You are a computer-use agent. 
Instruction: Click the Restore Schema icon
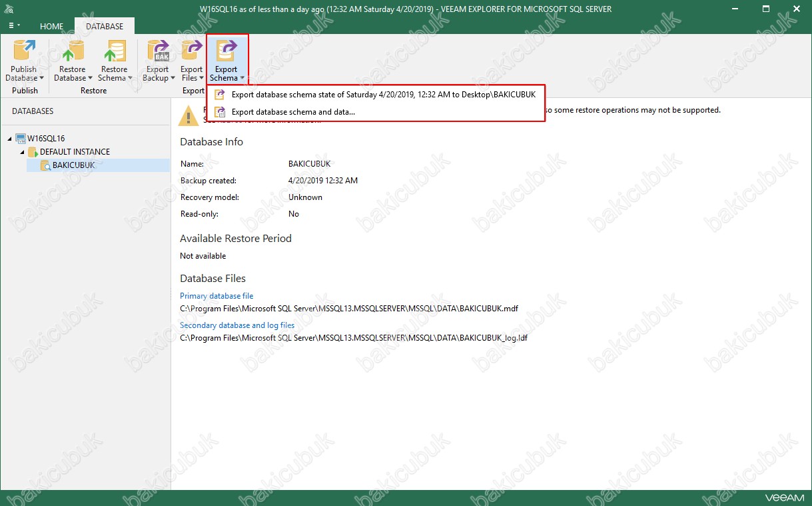click(114, 51)
